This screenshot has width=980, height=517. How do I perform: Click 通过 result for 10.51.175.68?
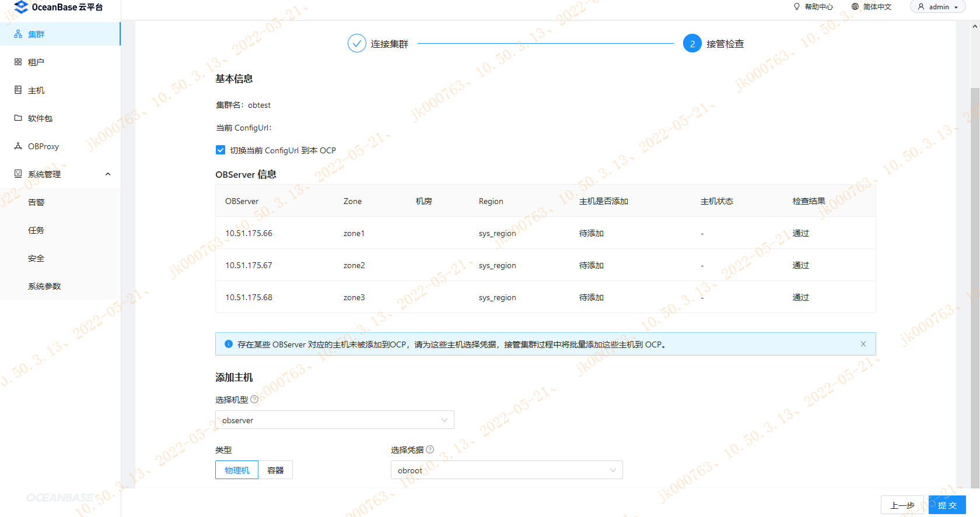click(x=801, y=297)
